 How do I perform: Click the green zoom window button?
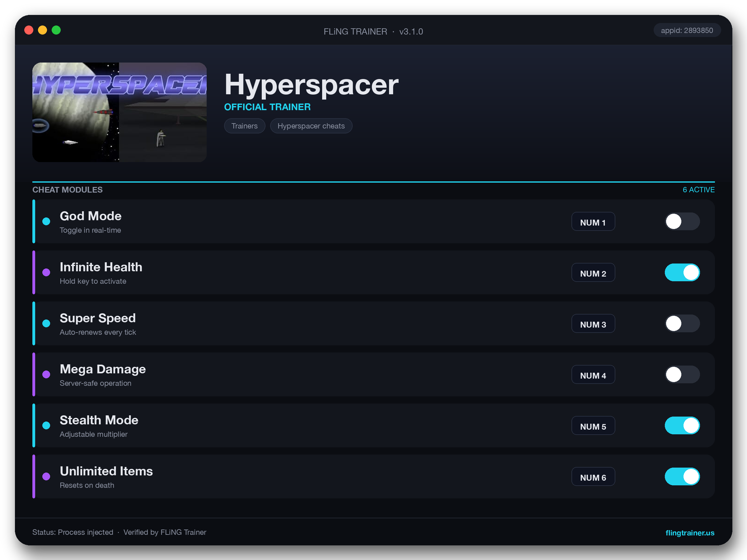[56, 30]
